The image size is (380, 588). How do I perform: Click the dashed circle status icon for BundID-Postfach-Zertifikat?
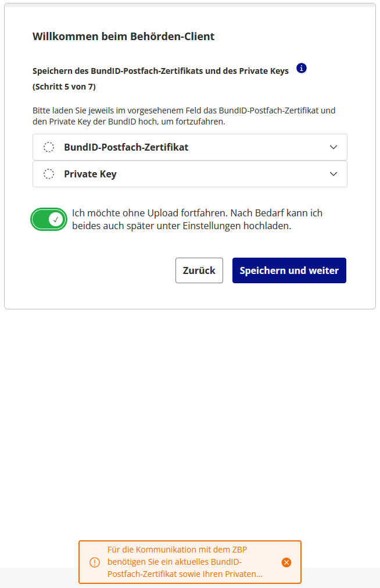(49, 147)
